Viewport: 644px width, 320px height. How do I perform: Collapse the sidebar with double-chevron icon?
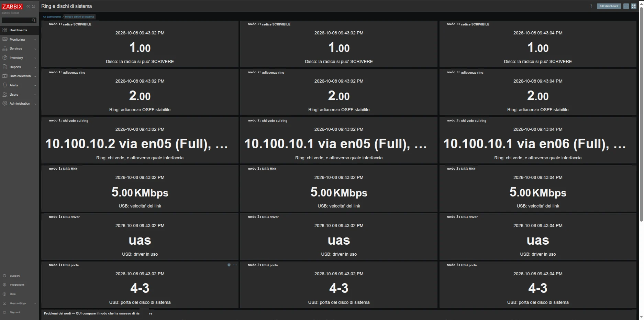pyautogui.click(x=28, y=6)
